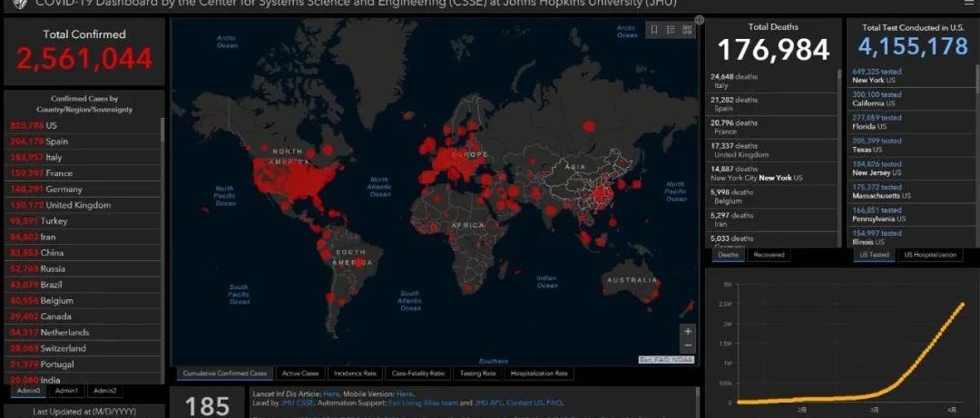This screenshot has height=418, width=980.
Task: Switch to Testing Rate map tab
Action: coord(477,374)
